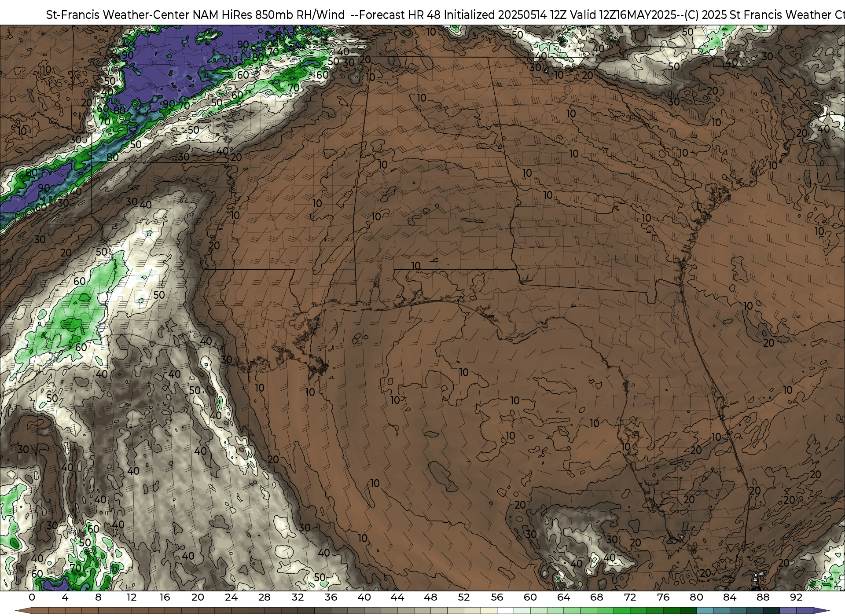The width and height of the screenshot is (845, 616).
Task: Click the colorbar tick label 76
Action: point(663,597)
